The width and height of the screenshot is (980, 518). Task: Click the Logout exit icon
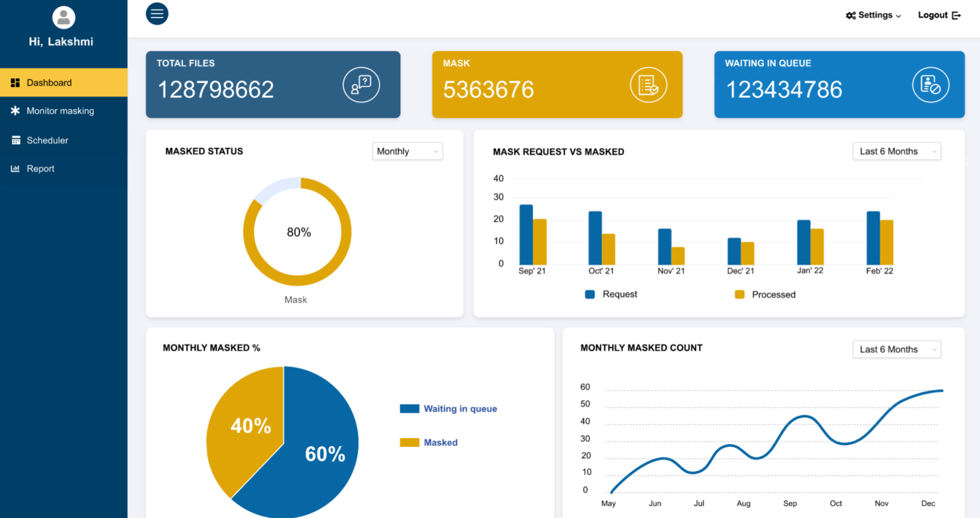point(956,16)
